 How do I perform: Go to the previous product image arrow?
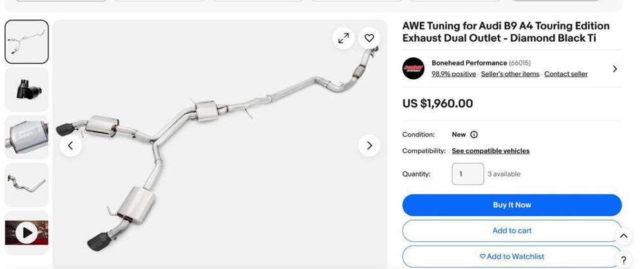pos(71,145)
